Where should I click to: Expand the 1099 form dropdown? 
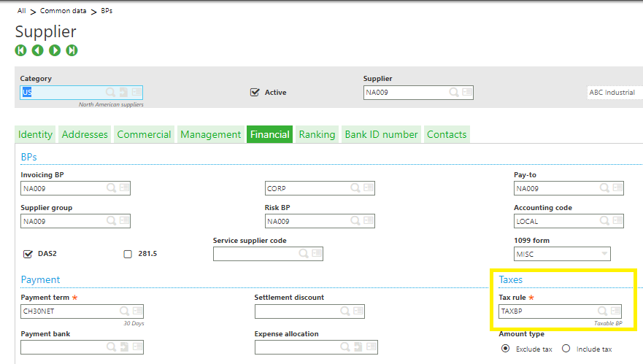pos(604,254)
